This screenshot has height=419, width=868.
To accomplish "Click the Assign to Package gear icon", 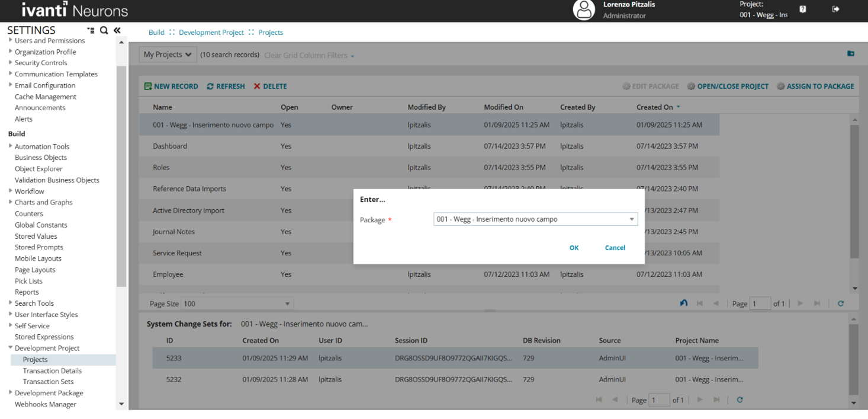I will click(781, 87).
